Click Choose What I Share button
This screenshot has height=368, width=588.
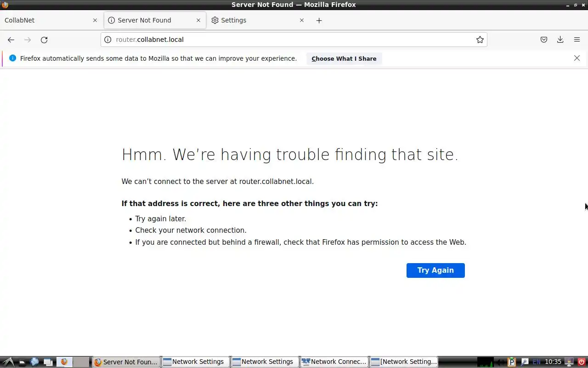tap(344, 58)
